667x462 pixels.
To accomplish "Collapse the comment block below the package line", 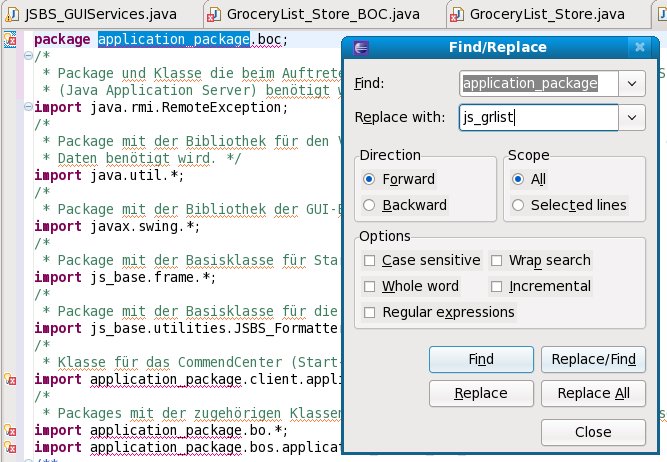I will [26, 57].
